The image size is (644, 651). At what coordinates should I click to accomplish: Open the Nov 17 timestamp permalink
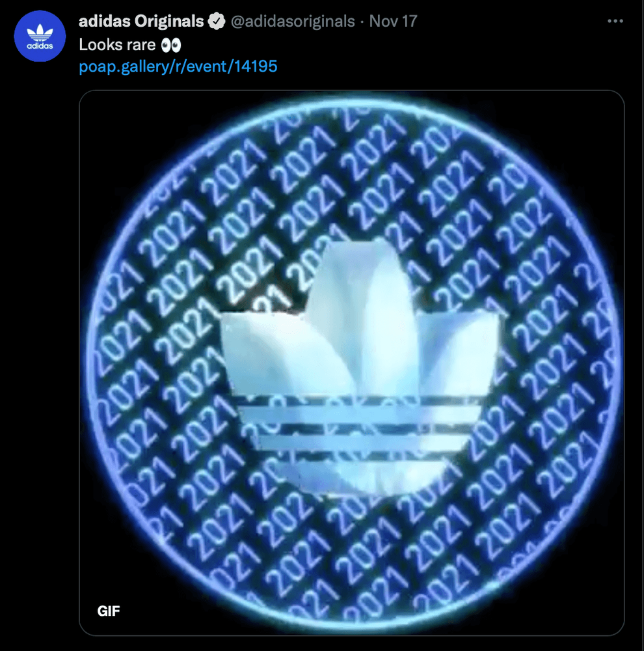pos(393,21)
